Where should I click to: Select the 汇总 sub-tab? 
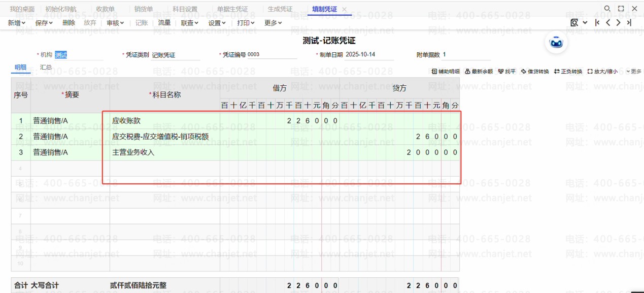(x=46, y=67)
